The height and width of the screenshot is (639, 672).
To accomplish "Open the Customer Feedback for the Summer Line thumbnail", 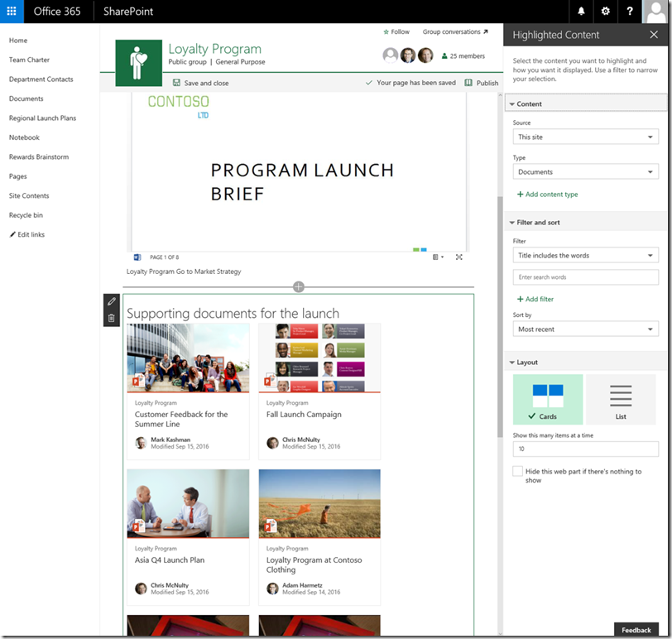I will 188,358.
